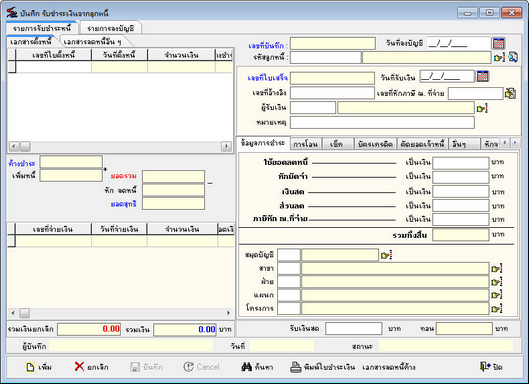Click the ใช้ยอดลดหนี้ amount field
The width and height of the screenshot is (529, 384).
(x=461, y=163)
